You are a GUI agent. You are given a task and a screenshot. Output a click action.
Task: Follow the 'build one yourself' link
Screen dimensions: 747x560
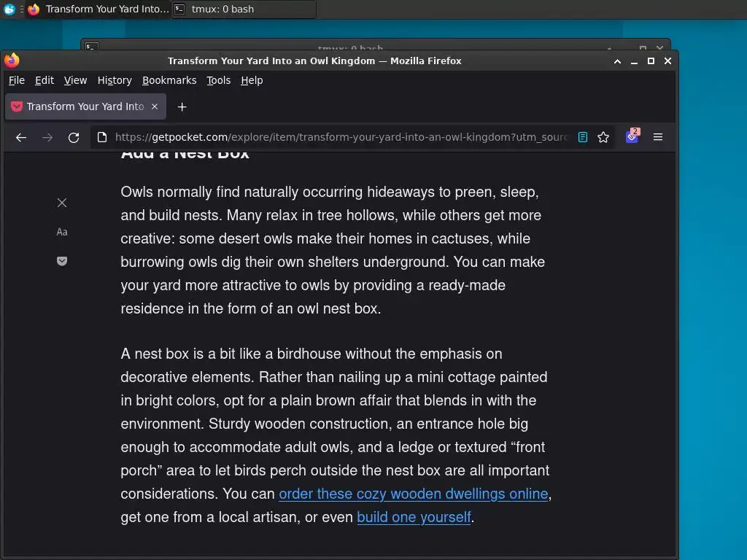[414, 517]
